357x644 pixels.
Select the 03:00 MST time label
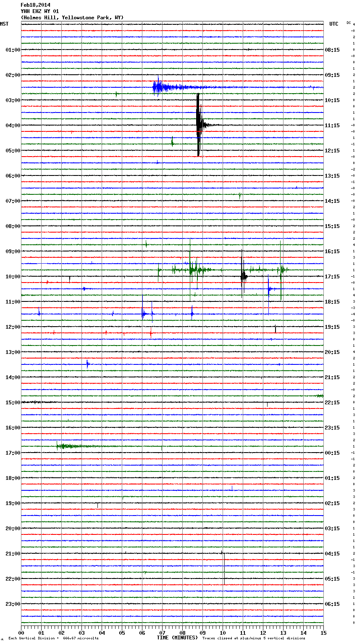(13, 100)
